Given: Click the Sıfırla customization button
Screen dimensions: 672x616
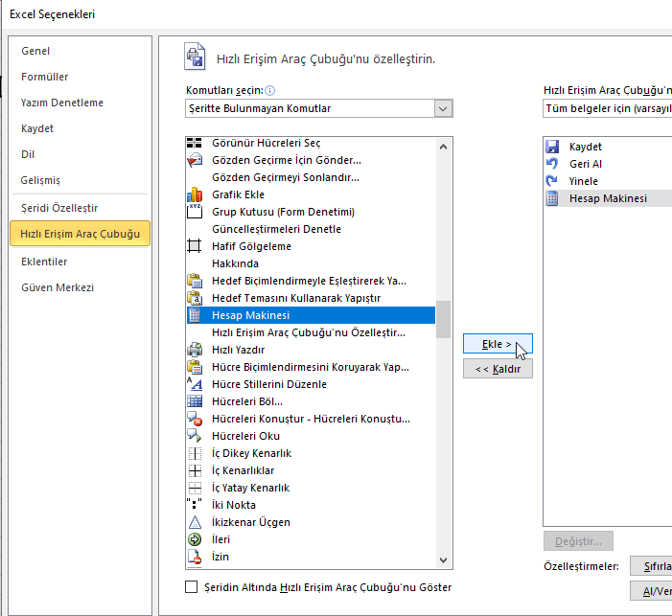Looking at the screenshot, I should click(x=651, y=566).
